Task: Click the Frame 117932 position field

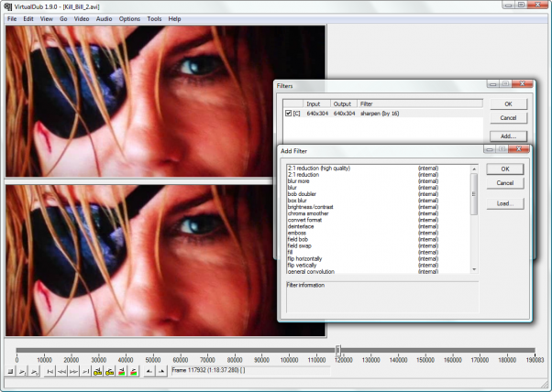Action: (x=250, y=370)
